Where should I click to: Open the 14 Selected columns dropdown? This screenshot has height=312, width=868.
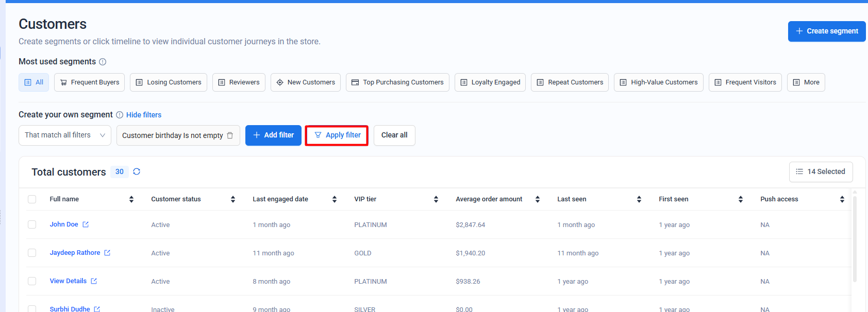tap(821, 172)
